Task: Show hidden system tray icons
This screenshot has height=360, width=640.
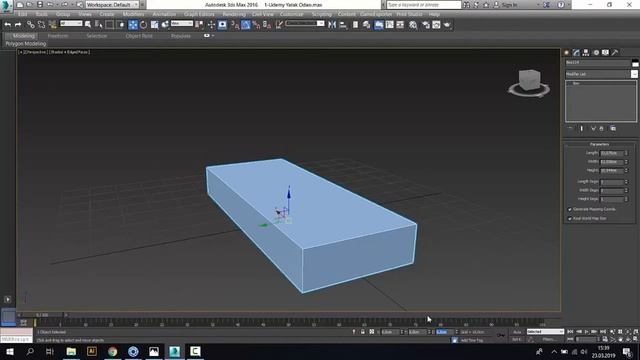Action: pos(554,351)
